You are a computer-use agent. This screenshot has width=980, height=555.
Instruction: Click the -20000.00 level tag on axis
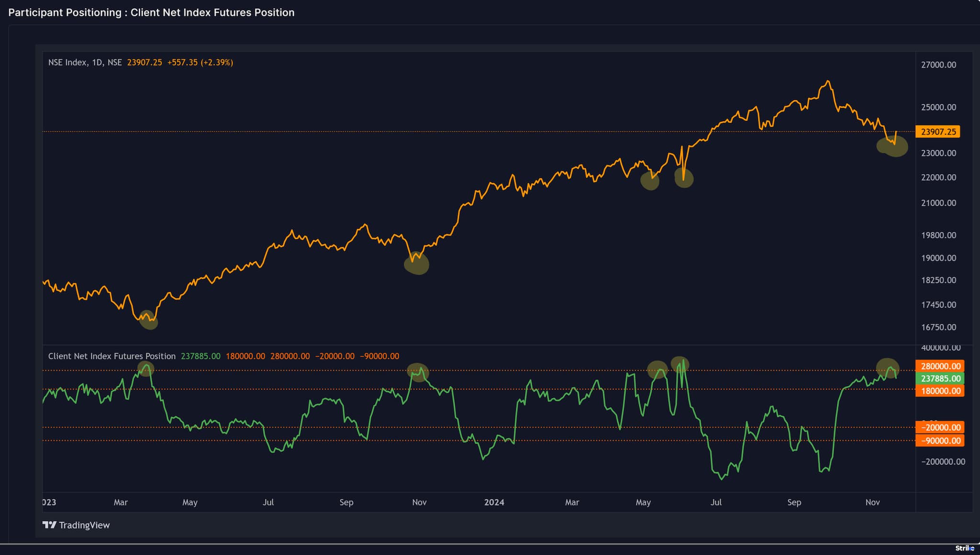[940, 427]
